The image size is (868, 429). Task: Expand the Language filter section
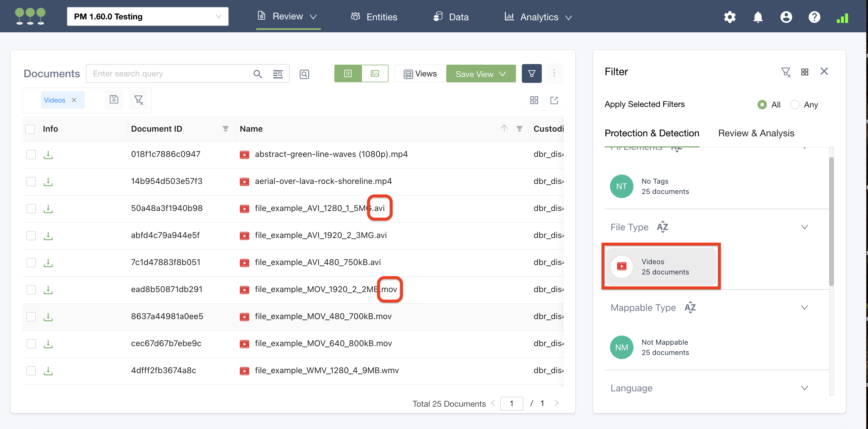pos(804,388)
